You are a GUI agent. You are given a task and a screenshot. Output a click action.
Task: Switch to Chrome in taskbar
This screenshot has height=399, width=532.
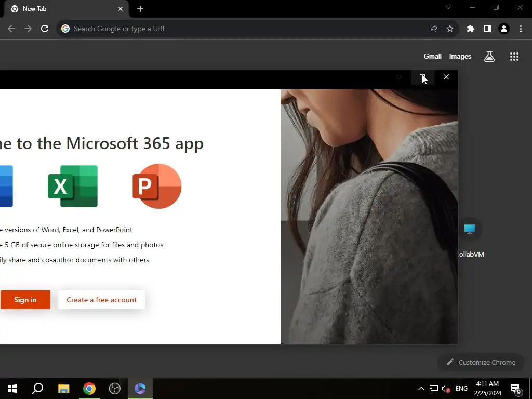[x=89, y=389]
